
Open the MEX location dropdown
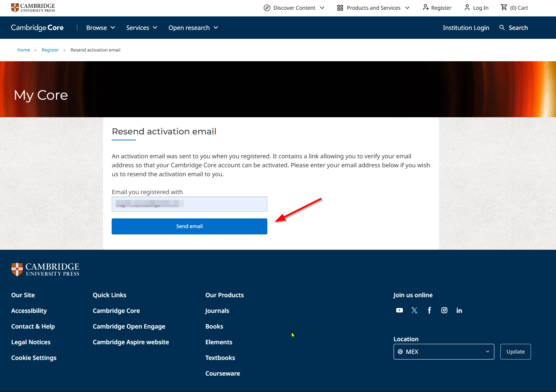click(x=444, y=352)
